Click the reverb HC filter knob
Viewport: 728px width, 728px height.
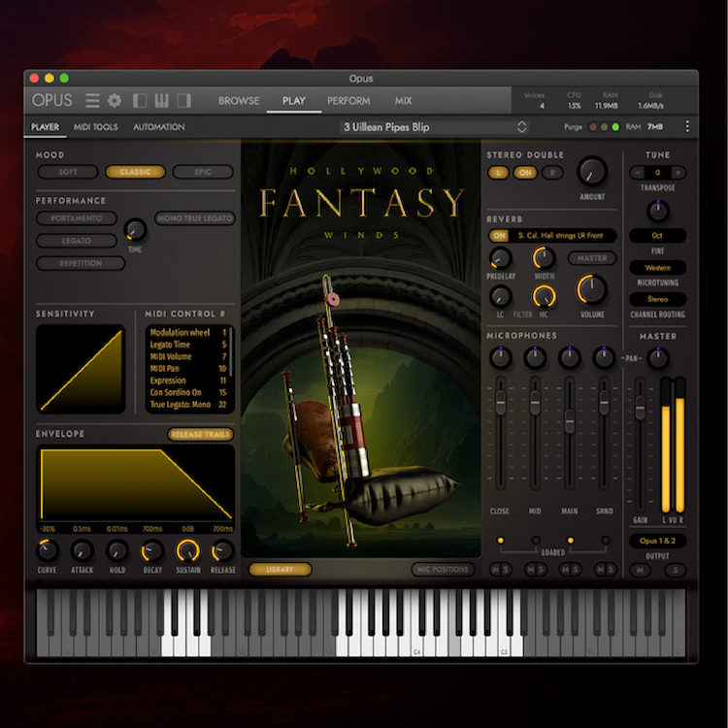click(x=544, y=296)
